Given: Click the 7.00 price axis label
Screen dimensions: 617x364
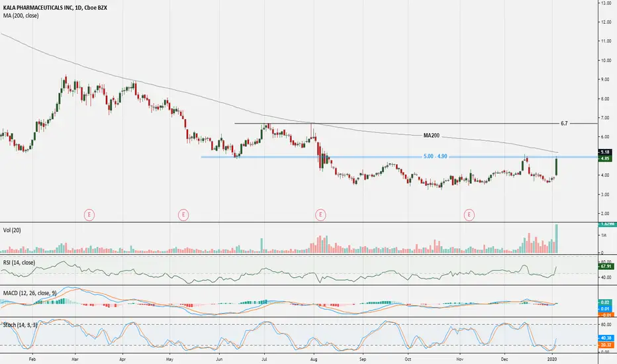Looking at the screenshot, I should 606,118.
